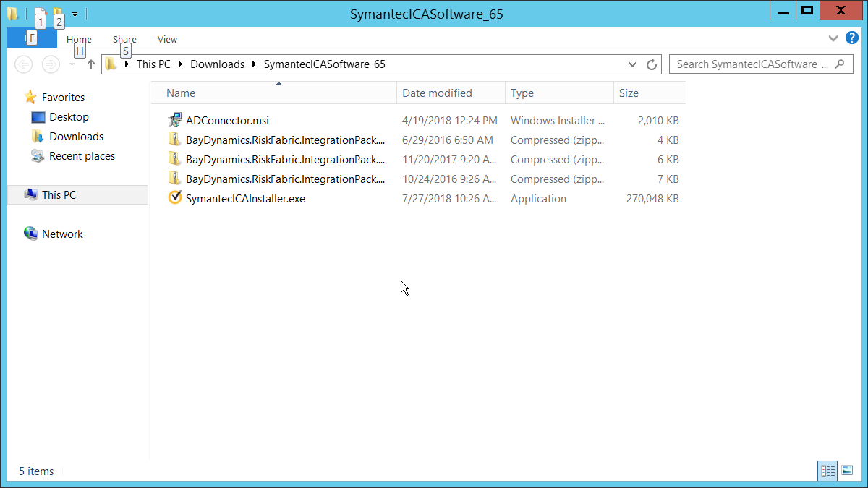This screenshot has width=868, height=488.
Task: Open the Quick Access Toolbar customize dropdown
Action: point(75,14)
